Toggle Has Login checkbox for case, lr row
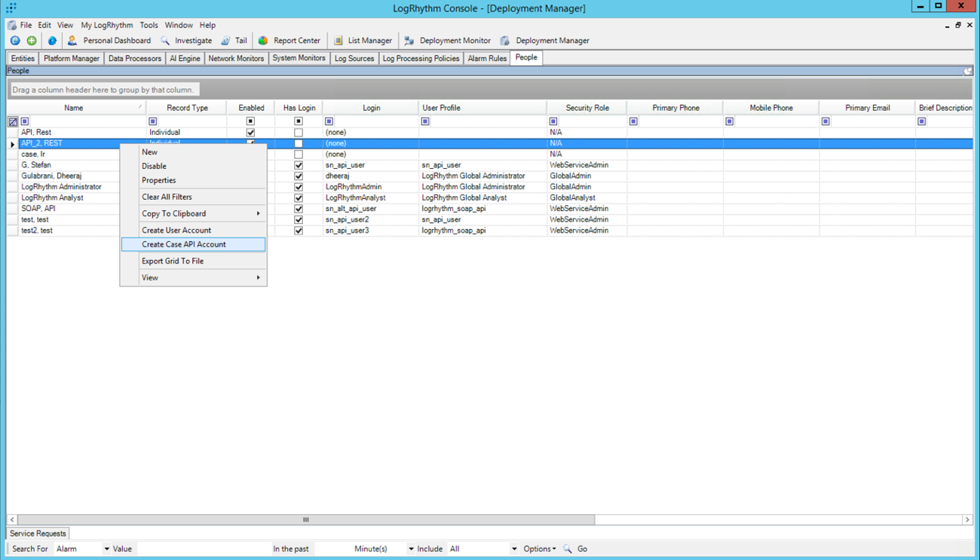The width and height of the screenshot is (980, 560). tap(299, 155)
